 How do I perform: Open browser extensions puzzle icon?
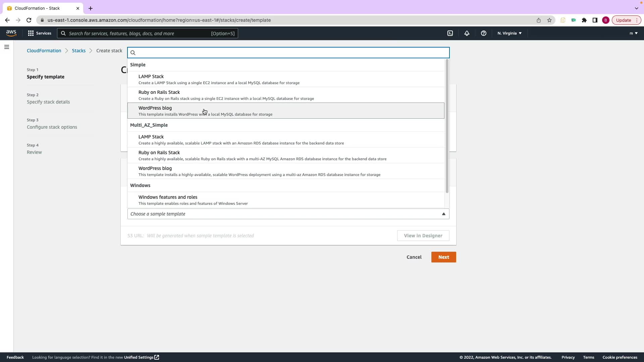point(584,20)
